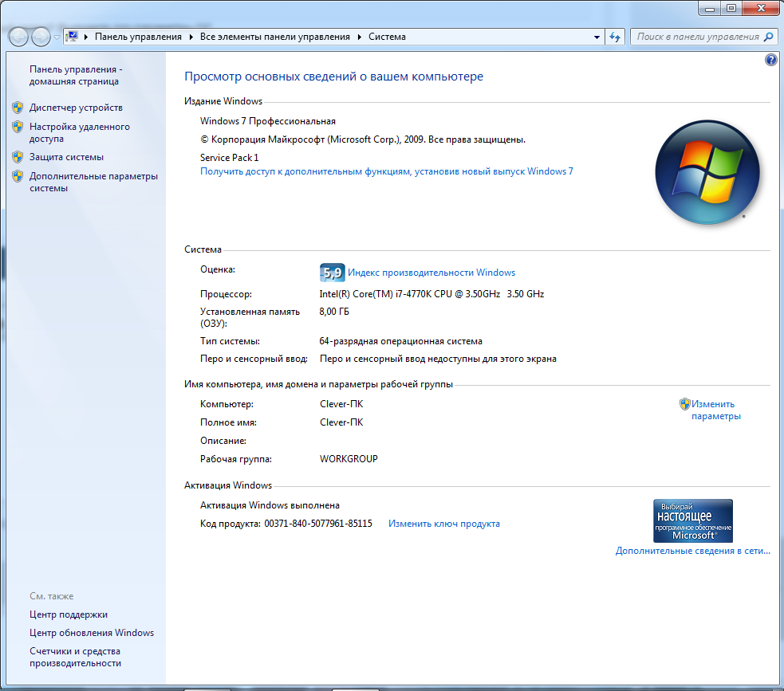Screen dimensions: 784x691
Task: Click shield icon beside Настройка удаленного доступа
Action: pos(18,127)
